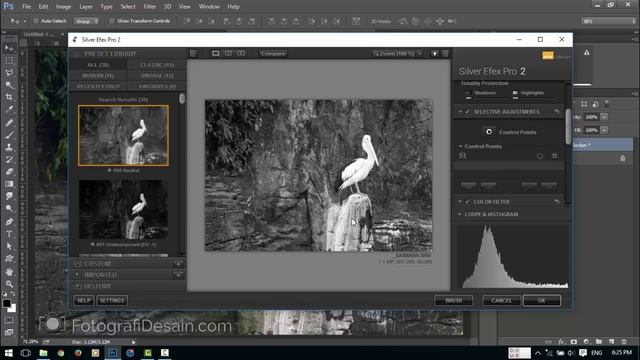Reset the Color Filter section

557,202
